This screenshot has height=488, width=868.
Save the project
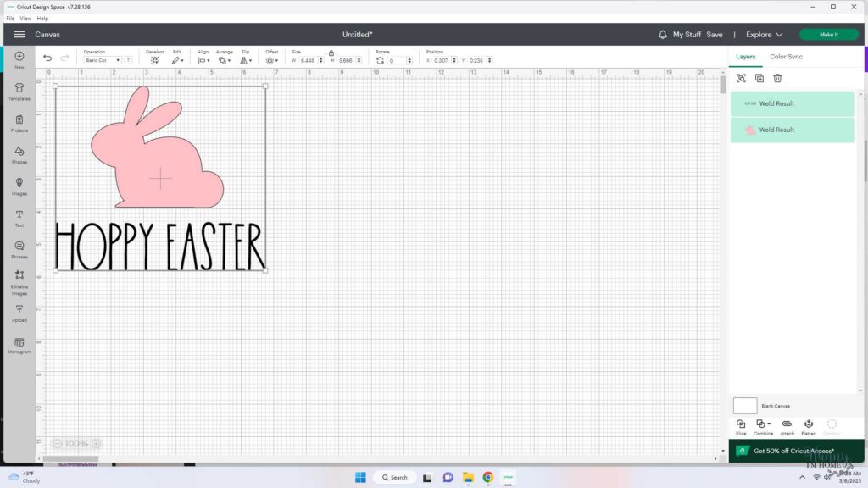pyautogui.click(x=714, y=34)
